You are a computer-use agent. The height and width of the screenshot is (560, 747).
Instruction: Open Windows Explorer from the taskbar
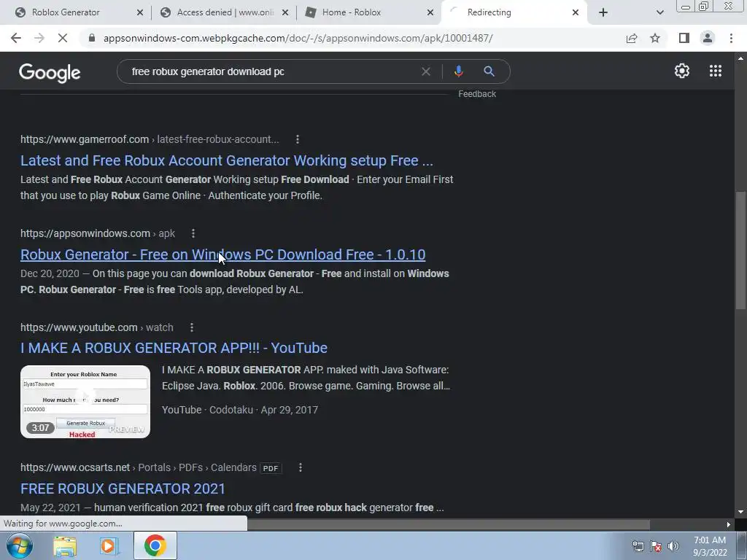[65, 545]
